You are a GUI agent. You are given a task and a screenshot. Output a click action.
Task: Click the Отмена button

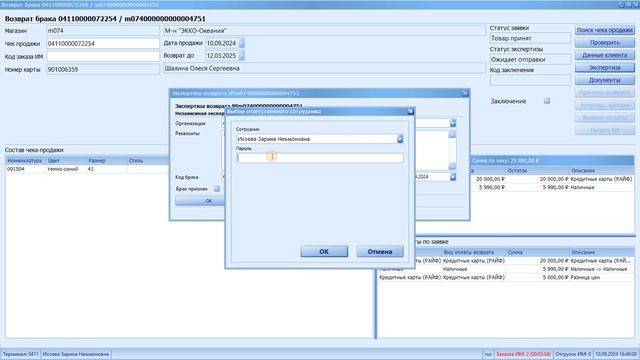point(380,251)
